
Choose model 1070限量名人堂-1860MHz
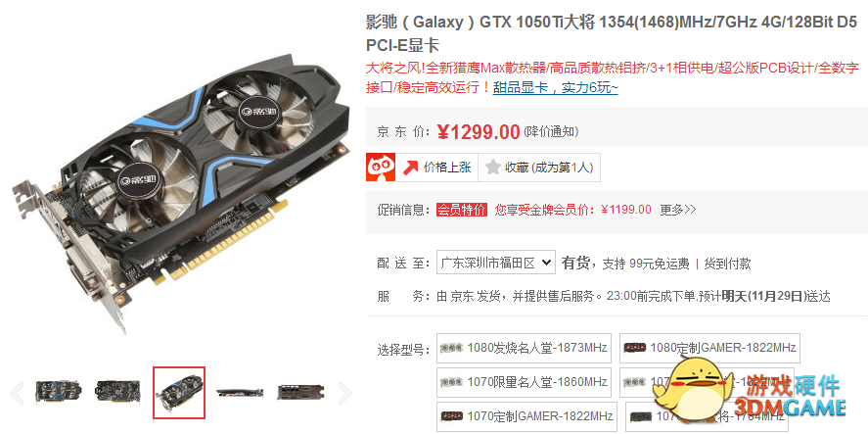pos(524,382)
